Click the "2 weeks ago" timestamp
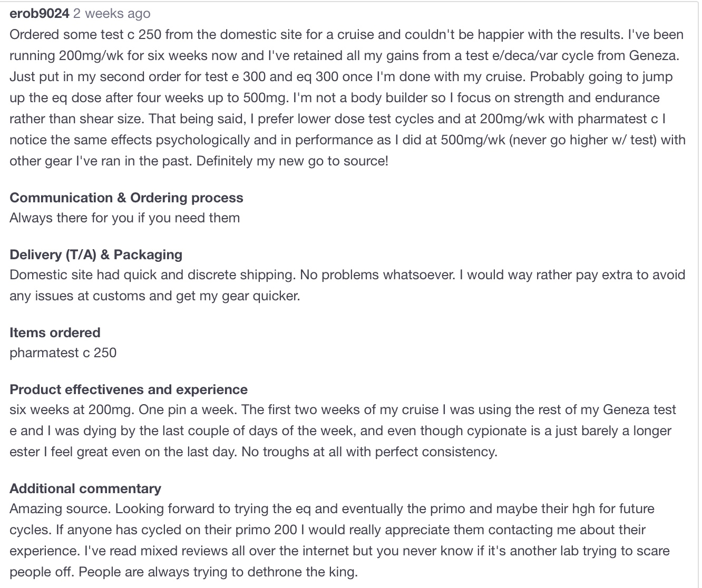The width and height of the screenshot is (702, 588). (112, 14)
